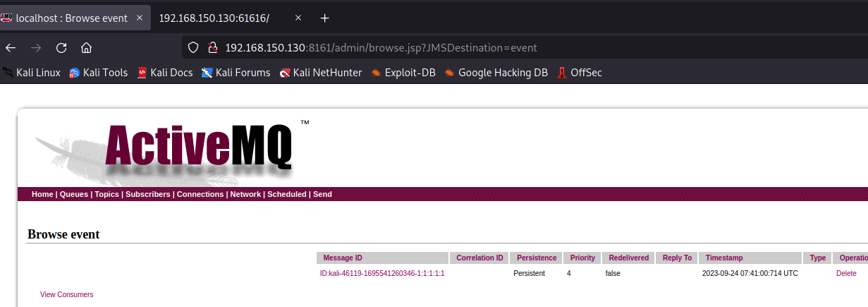
Task: Open a new tab with plus icon
Action: coord(324,18)
